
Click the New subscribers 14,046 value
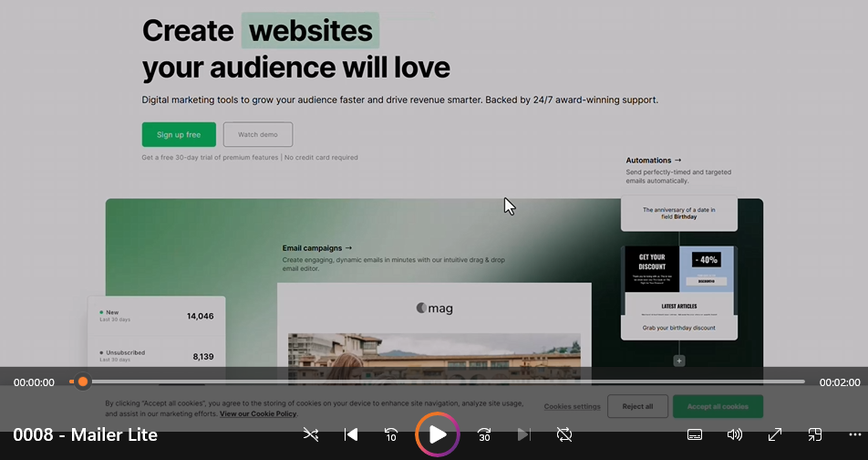[200, 317]
